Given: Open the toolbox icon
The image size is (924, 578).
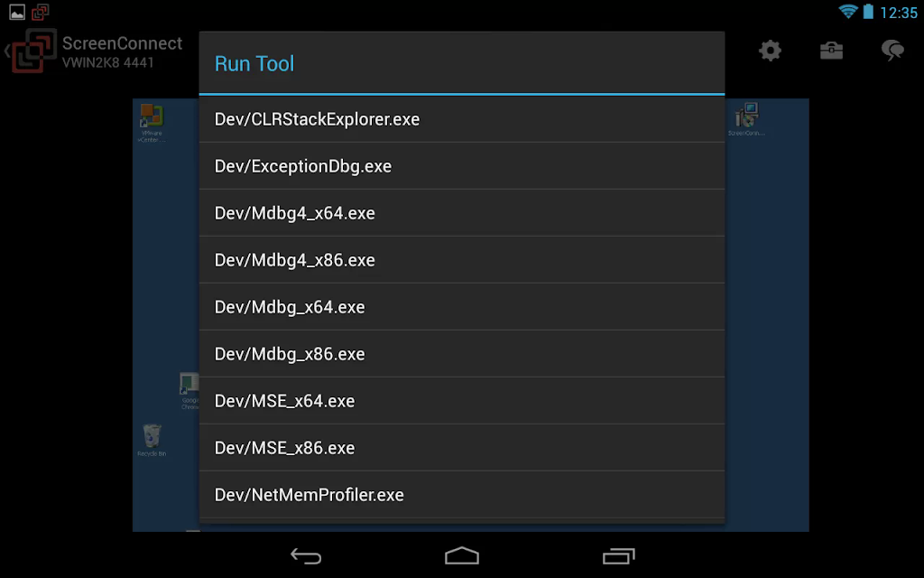Looking at the screenshot, I should [x=831, y=51].
